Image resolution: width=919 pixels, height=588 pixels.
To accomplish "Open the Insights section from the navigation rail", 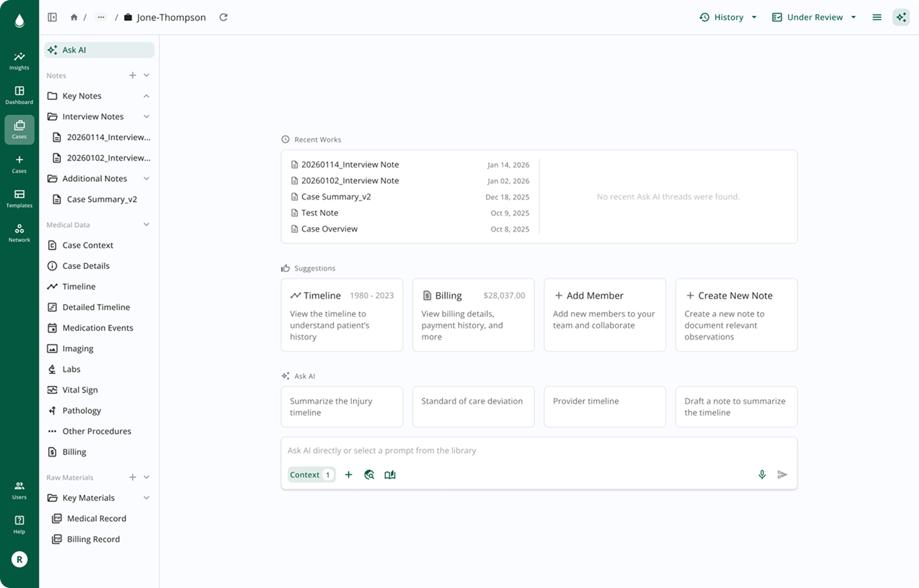I will [19, 60].
